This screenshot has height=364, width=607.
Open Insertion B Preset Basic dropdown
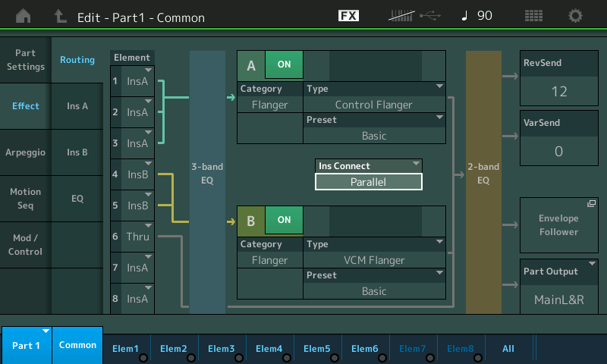(374, 284)
